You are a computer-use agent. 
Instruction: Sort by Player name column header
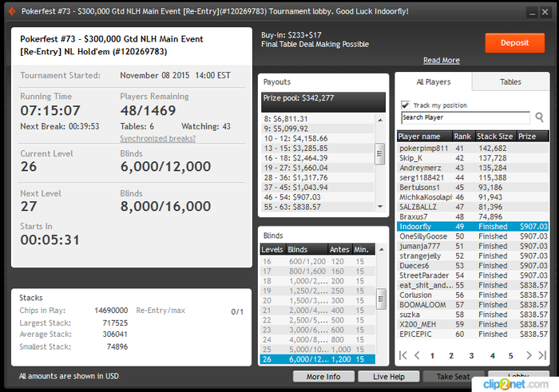pyautogui.click(x=425, y=137)
